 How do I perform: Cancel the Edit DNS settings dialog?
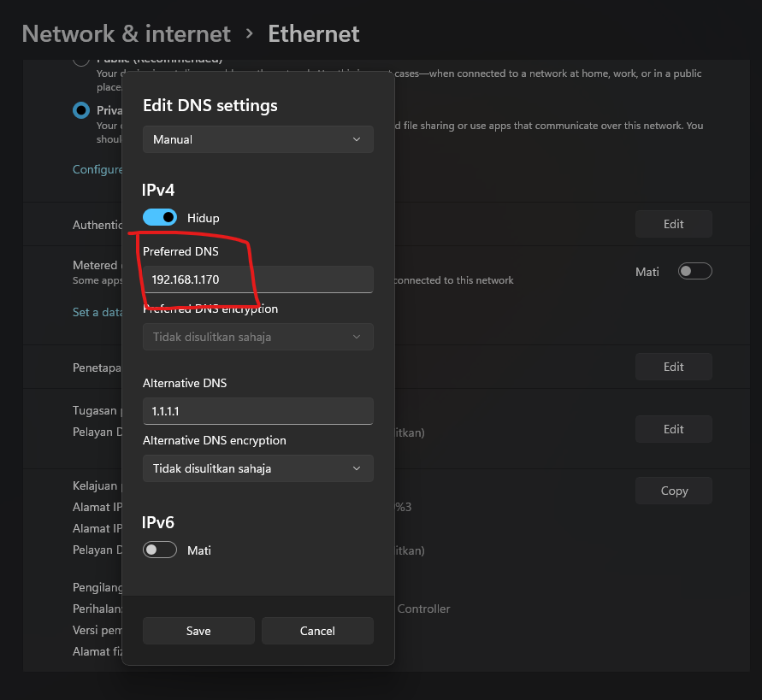coord(317,631)
